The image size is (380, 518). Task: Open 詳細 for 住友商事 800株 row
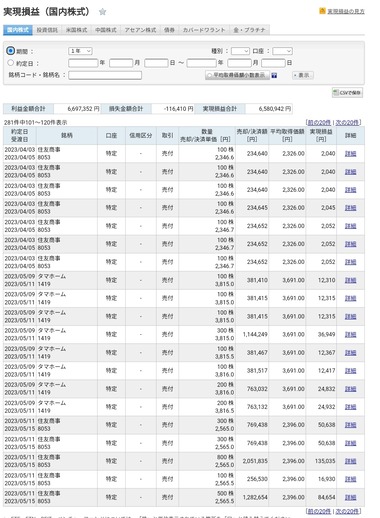[350, 461]
